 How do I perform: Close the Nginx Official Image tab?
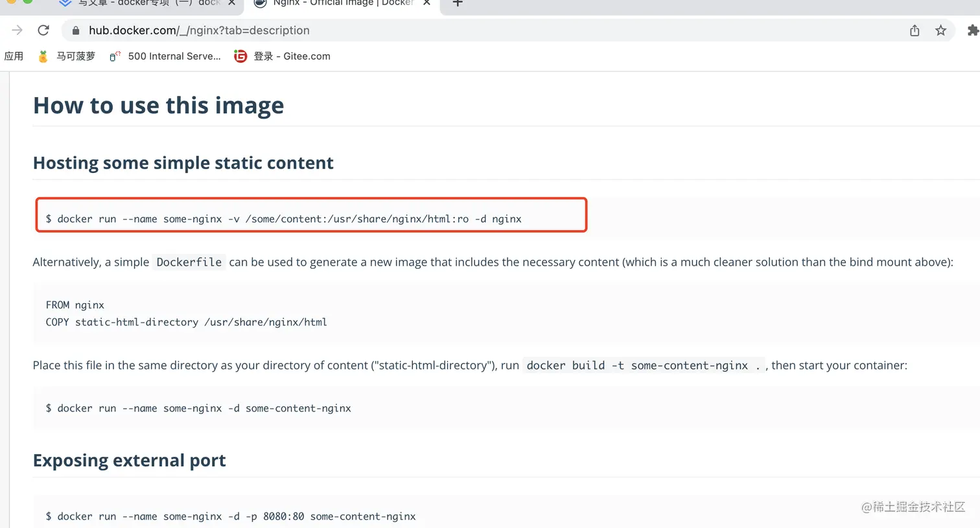[426, 3]
